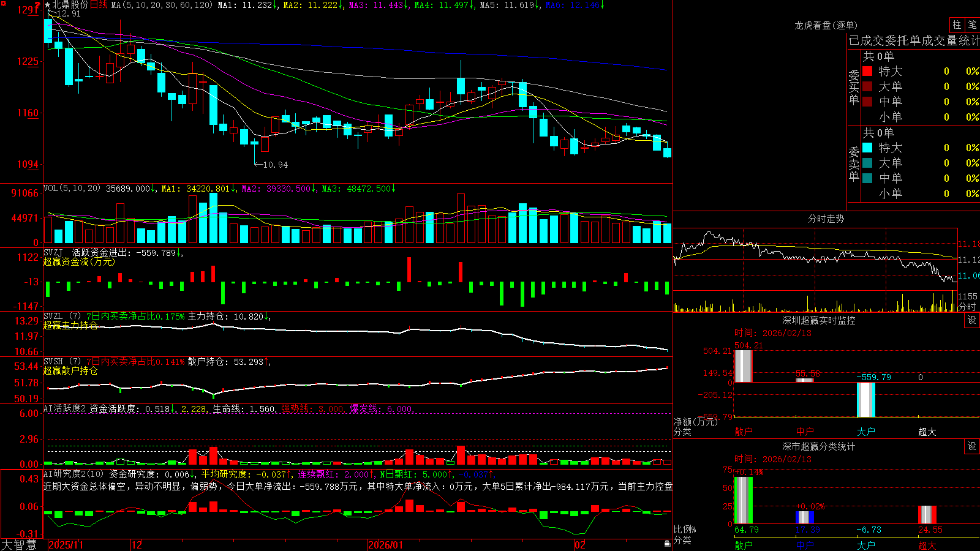Click the blue 中户 bar in 深市超赢分类统计
The height and width of the screenshot is (551, 980).
point(804,517)
